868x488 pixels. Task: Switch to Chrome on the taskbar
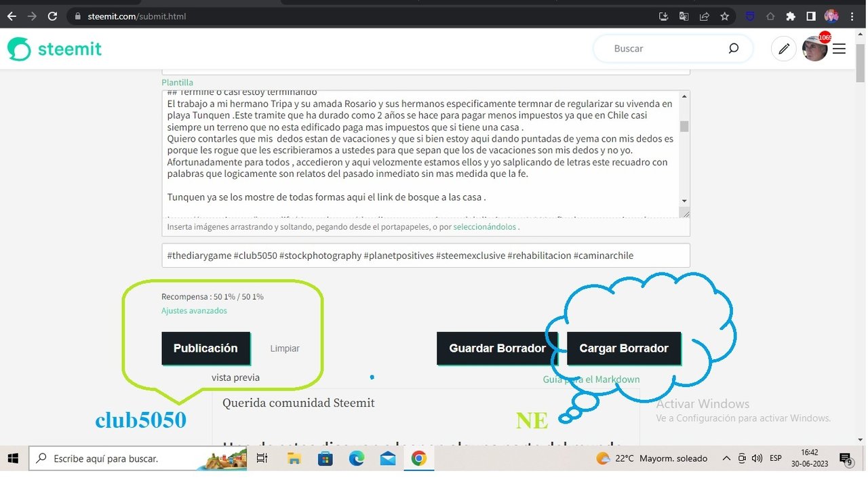[x=418, y=458]
